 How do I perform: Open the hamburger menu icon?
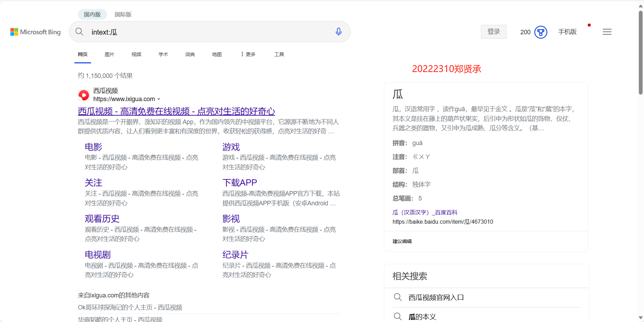(607, 32)
